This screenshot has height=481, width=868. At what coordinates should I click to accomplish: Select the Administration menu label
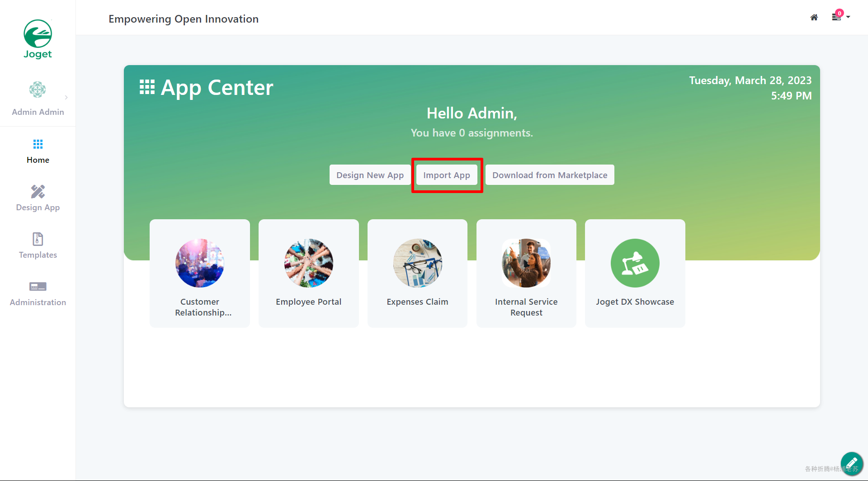(38, 302)
